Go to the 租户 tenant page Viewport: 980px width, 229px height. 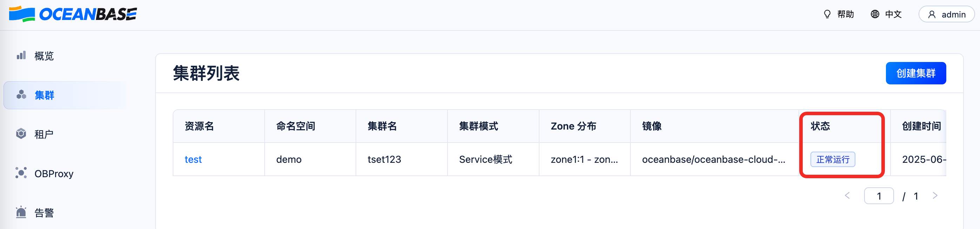point(44,134)
